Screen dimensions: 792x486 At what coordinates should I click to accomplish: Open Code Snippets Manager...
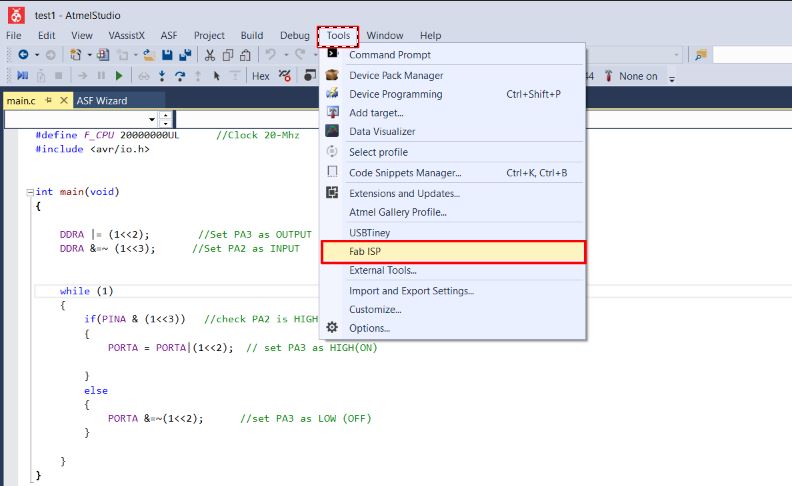453,173
